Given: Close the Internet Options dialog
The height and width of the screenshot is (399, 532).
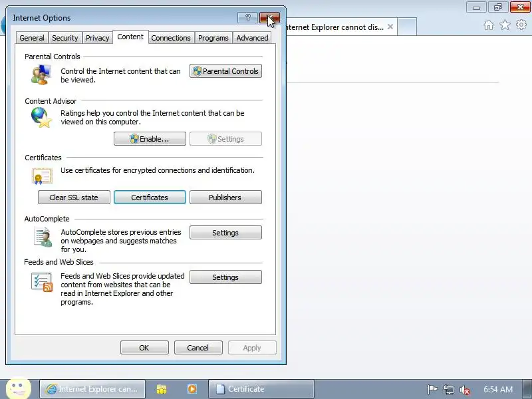Looking at the screenshot, I should click(x=270, y=18).
